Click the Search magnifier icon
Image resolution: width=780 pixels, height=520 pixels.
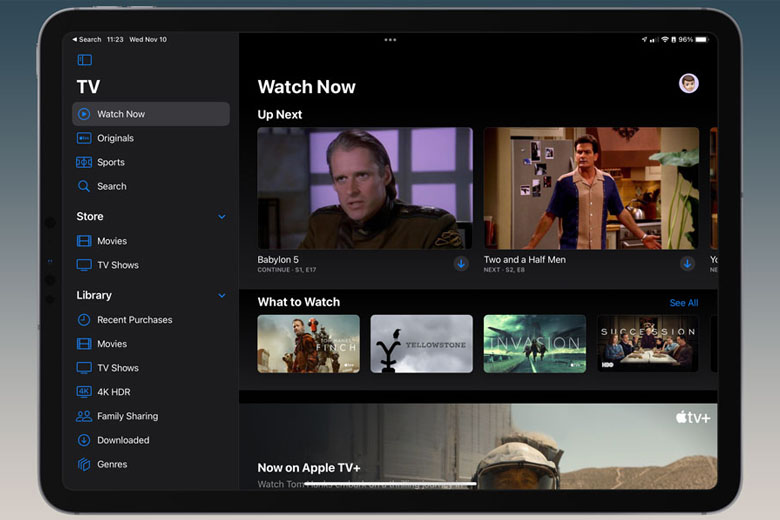coord(84,186)
